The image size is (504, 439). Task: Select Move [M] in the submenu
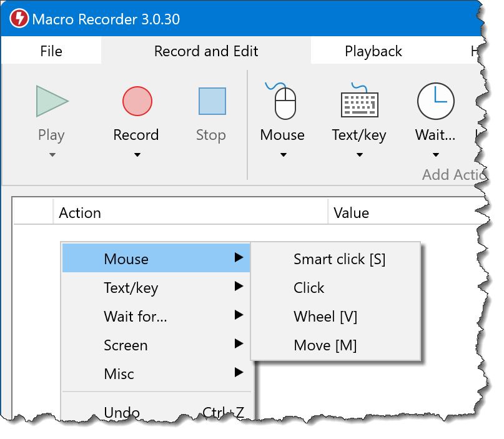pyautogui.click(x=325, y=345)
